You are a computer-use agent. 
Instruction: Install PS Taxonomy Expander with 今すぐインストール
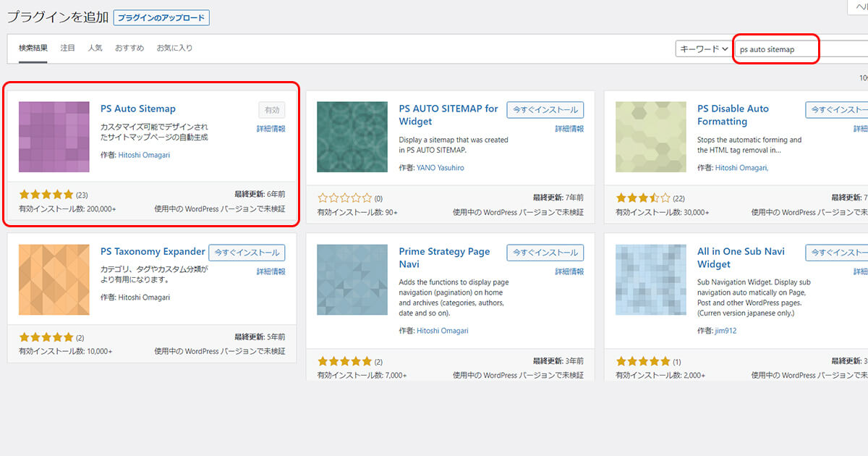(x=247, y=253)
